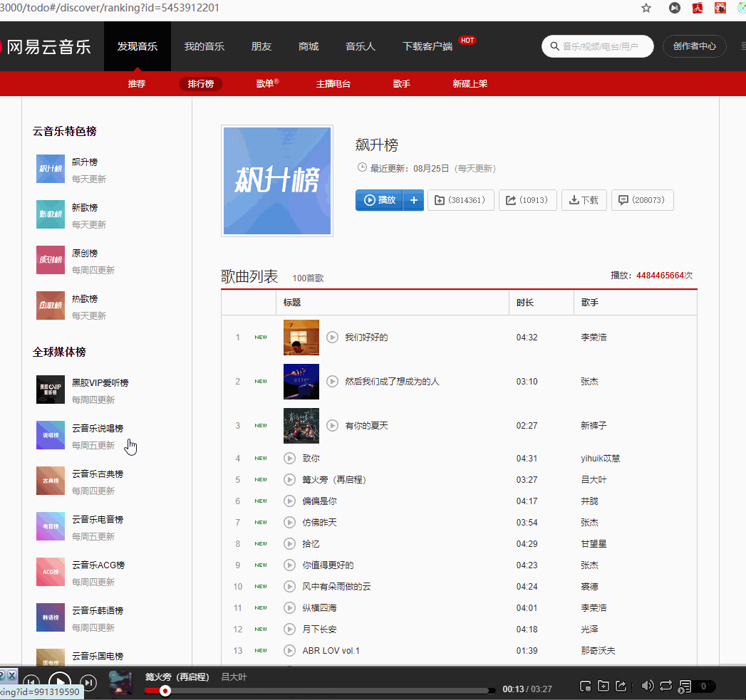Open the 云音乐古典榜 chart
The height and width of the screenshot is (700, 746).
pos(98,474)
